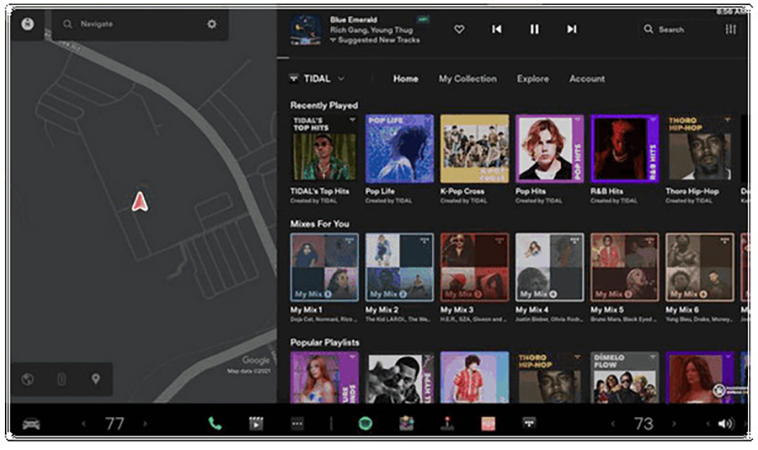Favorite Blue Emerald with heart icon
The height and width of the screenshot is (450, 758).
(x=459, y=29)
